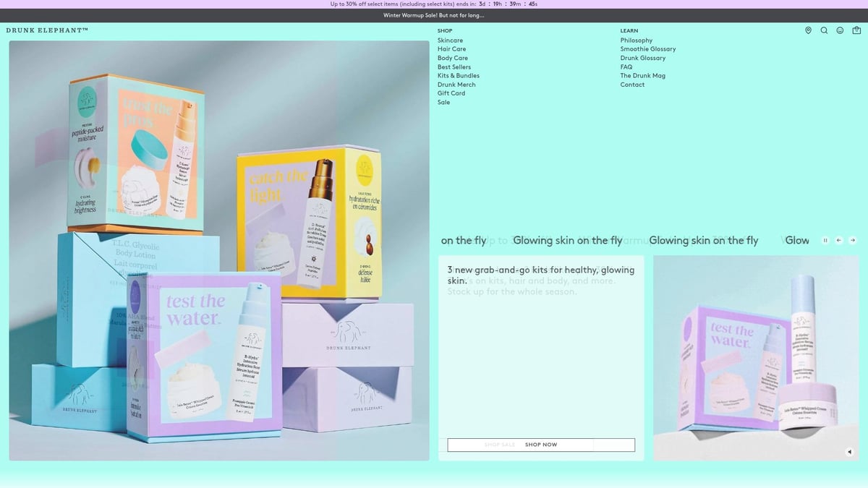The height and width of the screenshot is (488, 868).
Task: Open the Contact page
Action: pyautogui.click(x=632, y=85)
